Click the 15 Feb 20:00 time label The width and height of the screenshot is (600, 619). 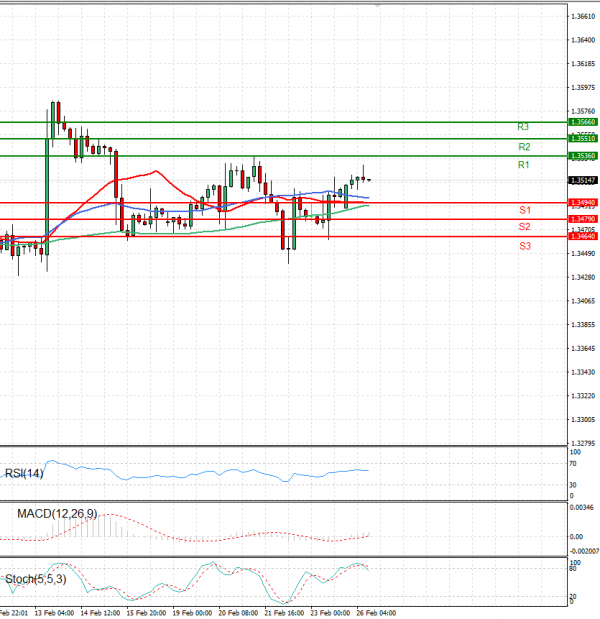click(146, 613)
